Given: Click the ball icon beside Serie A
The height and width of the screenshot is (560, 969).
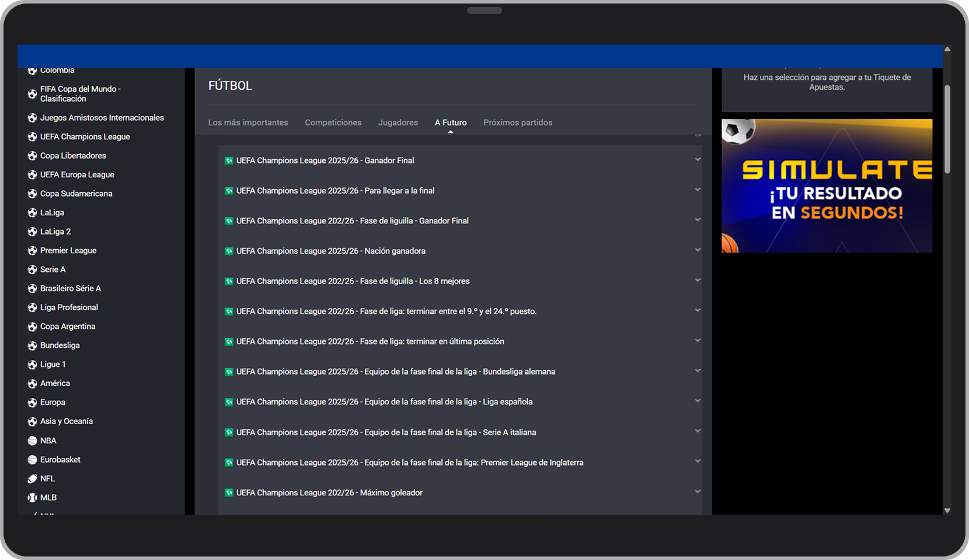Looking at the screenshot, I should point(32,269).
